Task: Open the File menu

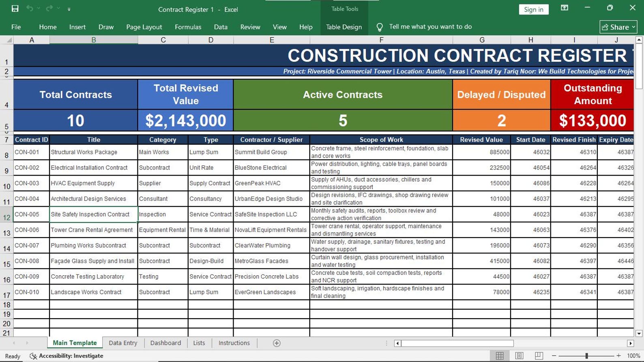Action: click(x=16, y=27)
